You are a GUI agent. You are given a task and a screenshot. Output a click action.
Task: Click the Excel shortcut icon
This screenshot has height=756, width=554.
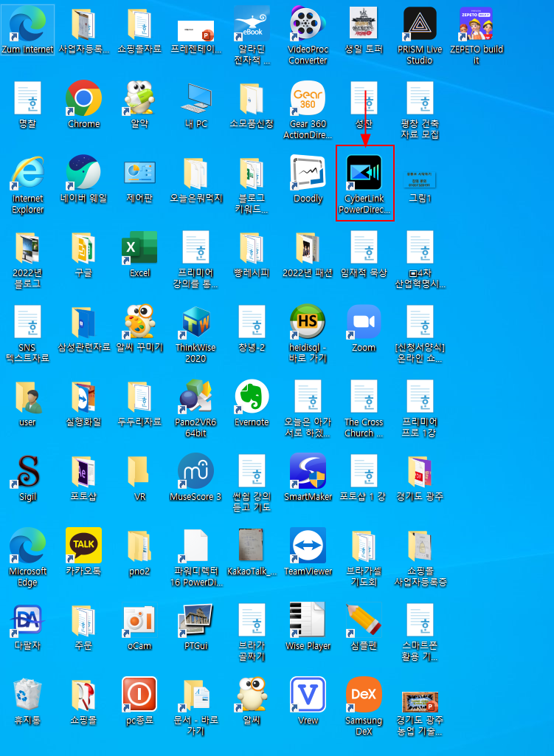139,248
